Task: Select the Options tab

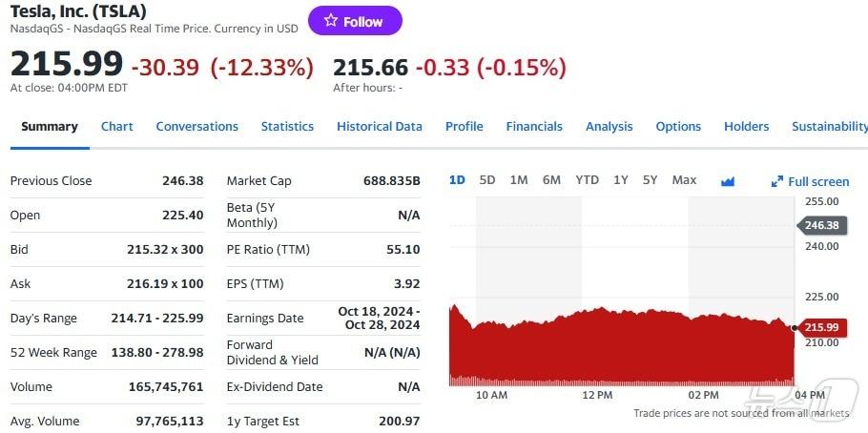Action: [x=678, y=126]
